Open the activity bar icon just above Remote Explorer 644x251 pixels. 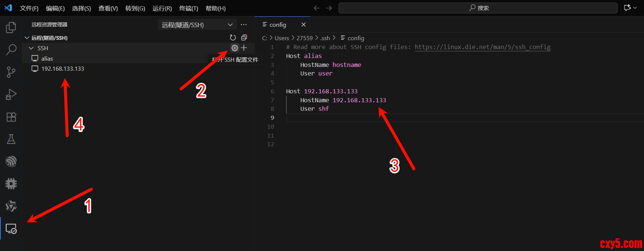(11, 206)
